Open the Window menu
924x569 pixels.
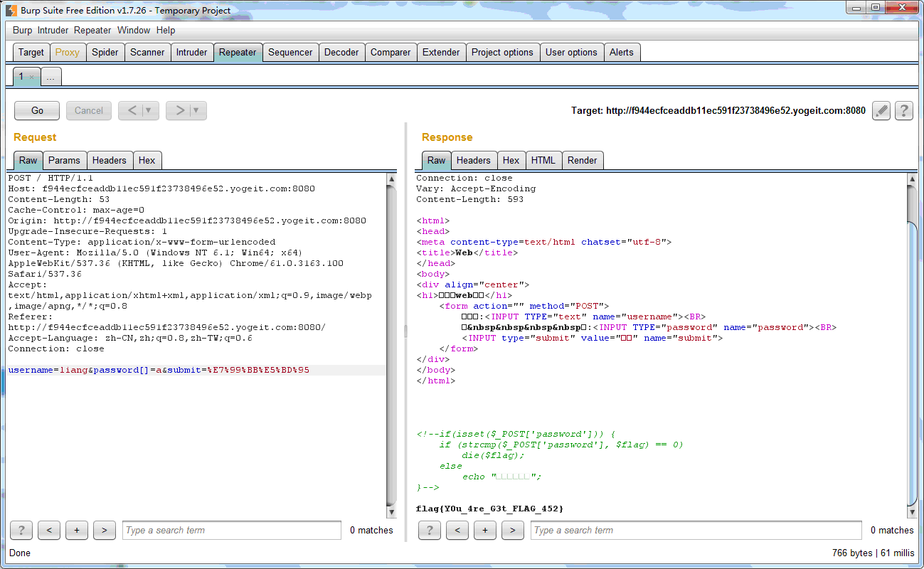point(134,31)
